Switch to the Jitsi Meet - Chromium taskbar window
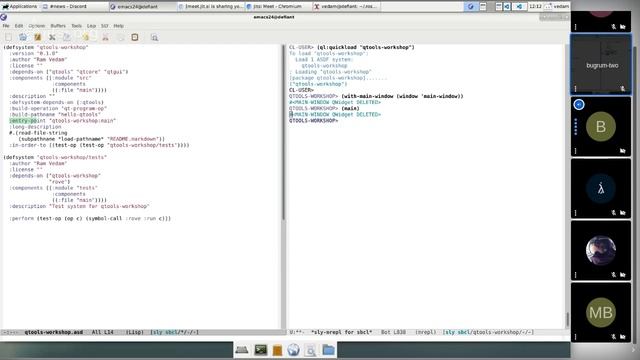Screen dimensions: 640x360 (x=278, y=7)
